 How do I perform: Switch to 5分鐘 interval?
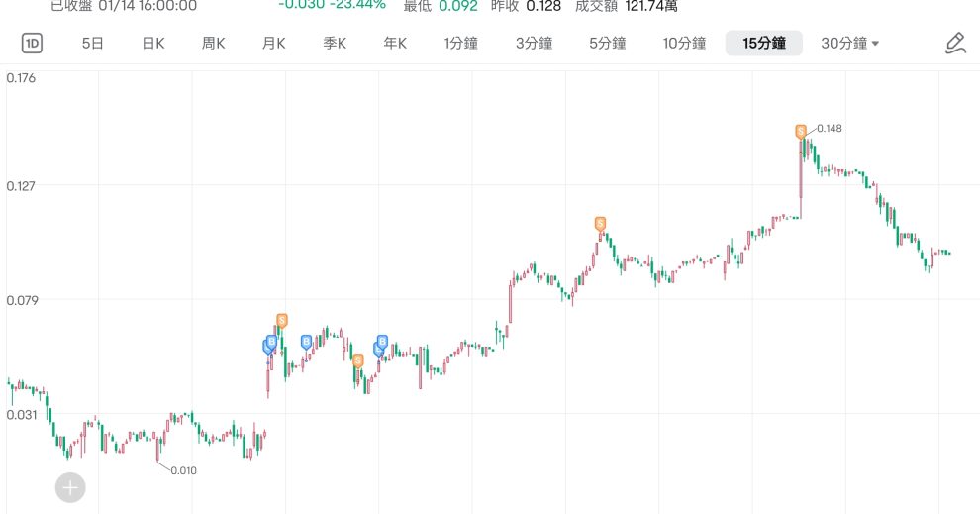click(x=608, y=44)
